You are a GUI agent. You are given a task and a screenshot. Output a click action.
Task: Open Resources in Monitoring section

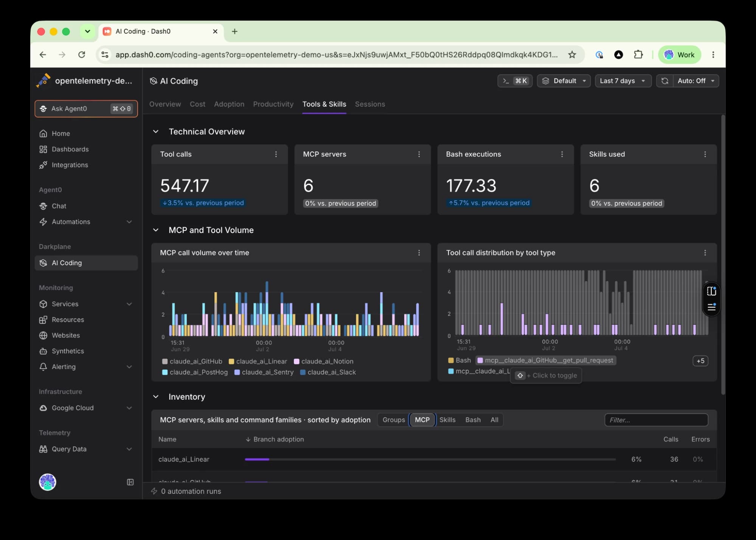[86, 320]
